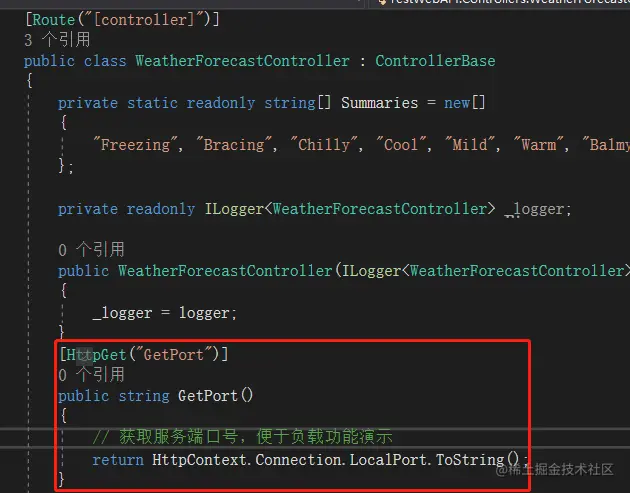The height and width of the screenshot is (493, 630).
Task: Click the static keyword in Summaries declaration
Action: click(x=152, y=103)
